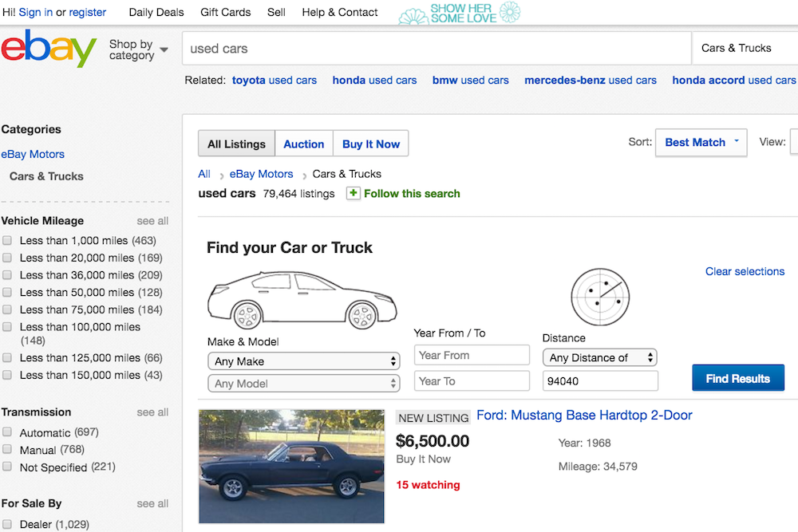Click the Find Results button
Screen dimensions: 798x532
(738, 378)
